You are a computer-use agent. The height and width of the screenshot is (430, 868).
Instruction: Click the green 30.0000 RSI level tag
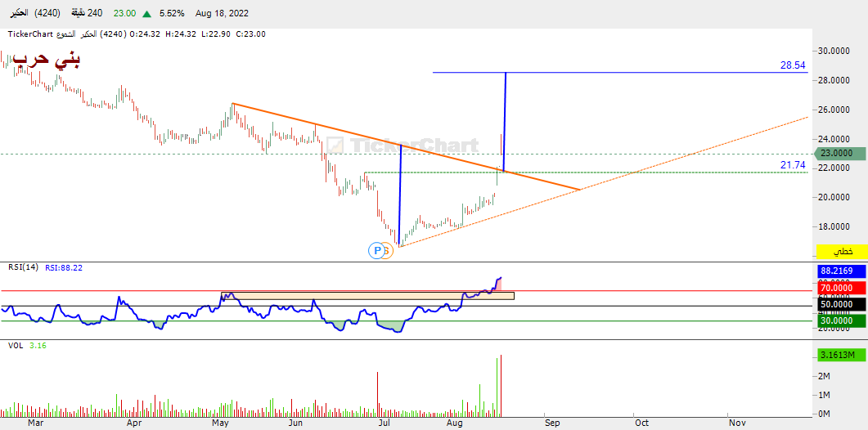point(841,321)
